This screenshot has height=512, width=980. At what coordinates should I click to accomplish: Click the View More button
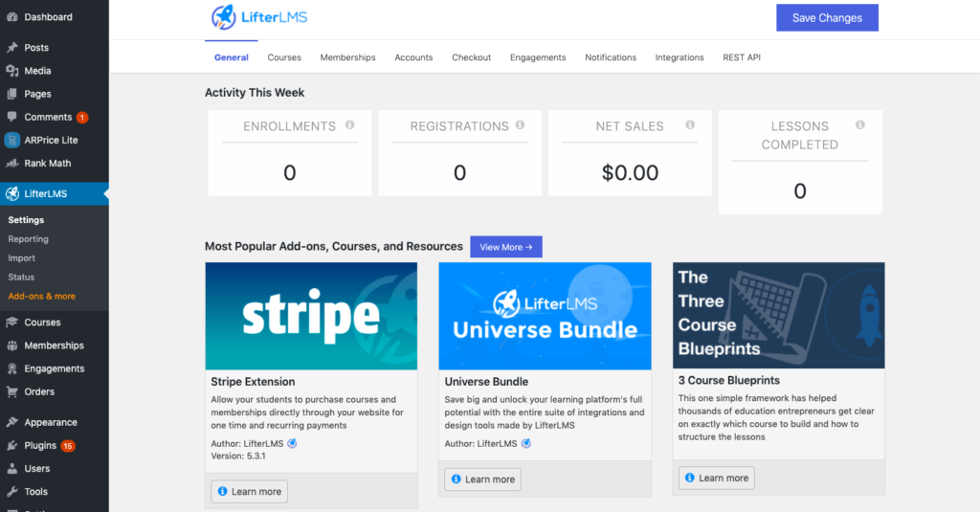pyautogui.click(x=506, y=247)
